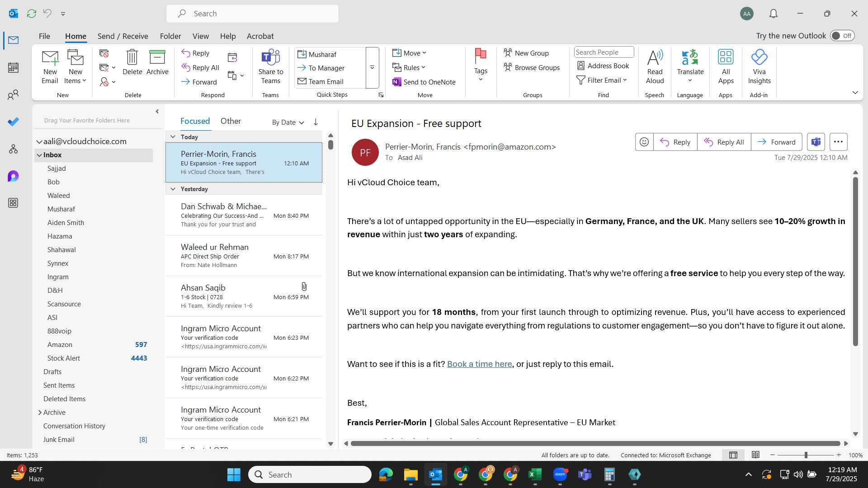
Task: React with the emoji smiley button
Action: [x=644, y=142]
